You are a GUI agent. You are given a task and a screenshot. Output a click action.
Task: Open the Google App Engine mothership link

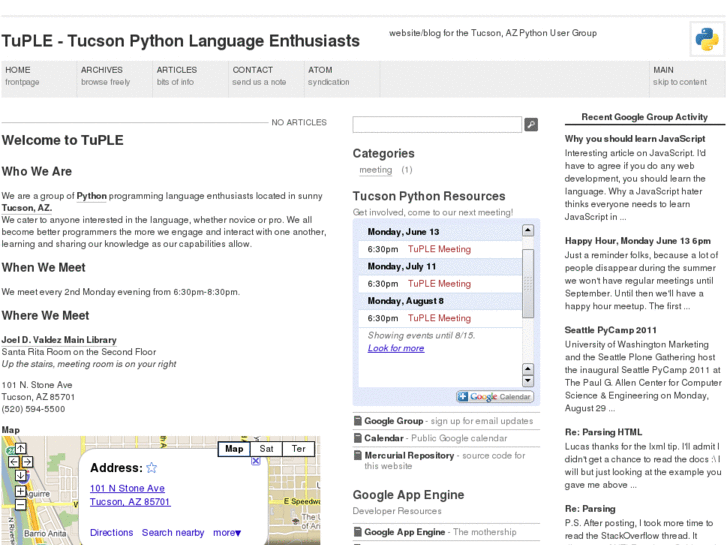point(405,532)
